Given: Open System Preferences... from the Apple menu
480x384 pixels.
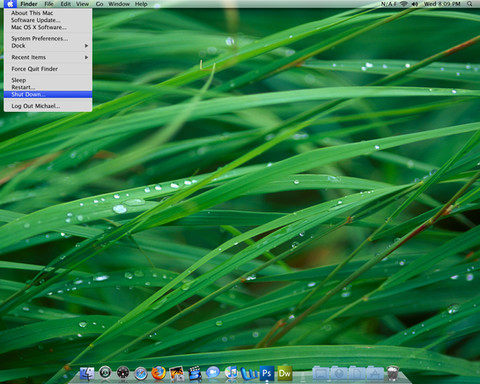Looking at the screenshot, I should (48, 39).
